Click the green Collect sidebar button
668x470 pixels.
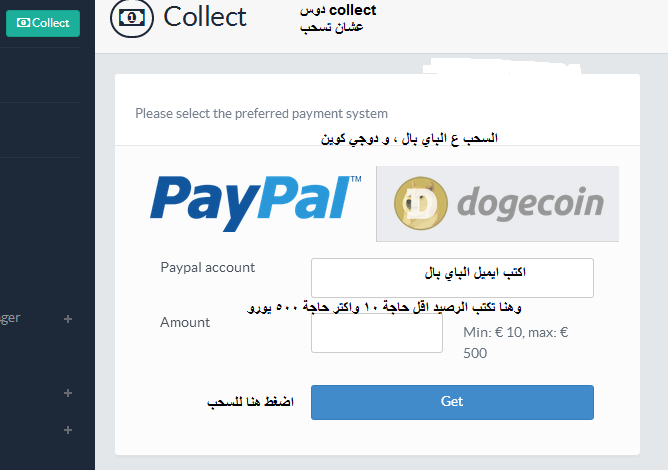tap(43, 23)
